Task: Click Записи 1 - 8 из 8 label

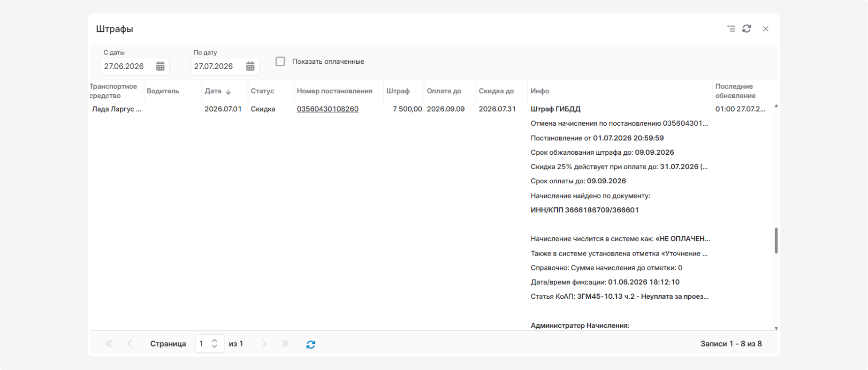Action: 731,344
